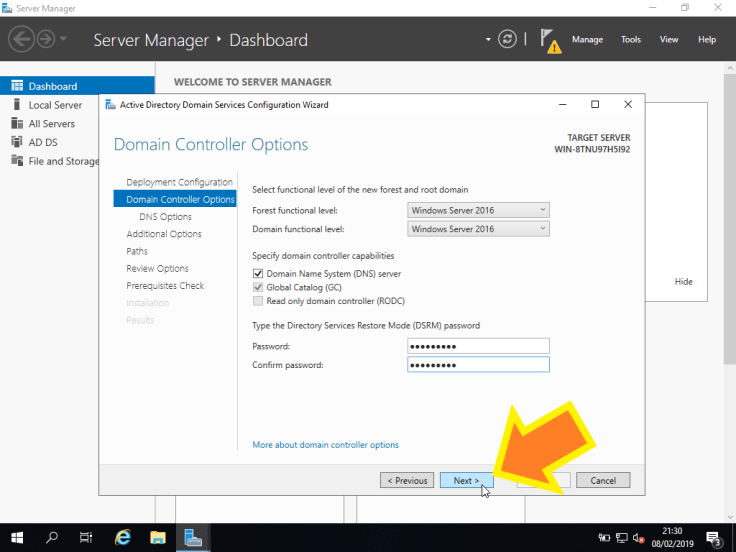The image size is (736, 552).
Task: Expand the Forest functional level dropdown
Action: pyautogui.click(x=479, y=210)
